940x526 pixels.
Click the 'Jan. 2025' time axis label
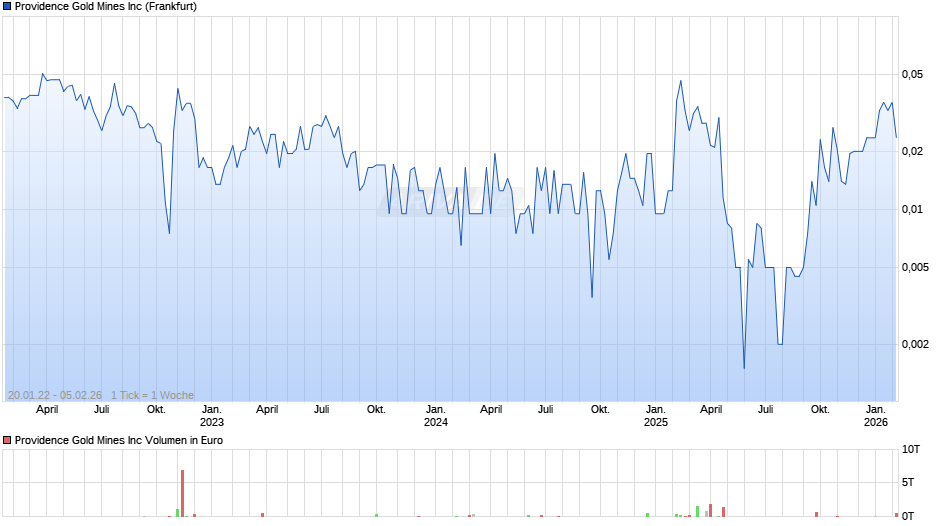pos(656,416)
